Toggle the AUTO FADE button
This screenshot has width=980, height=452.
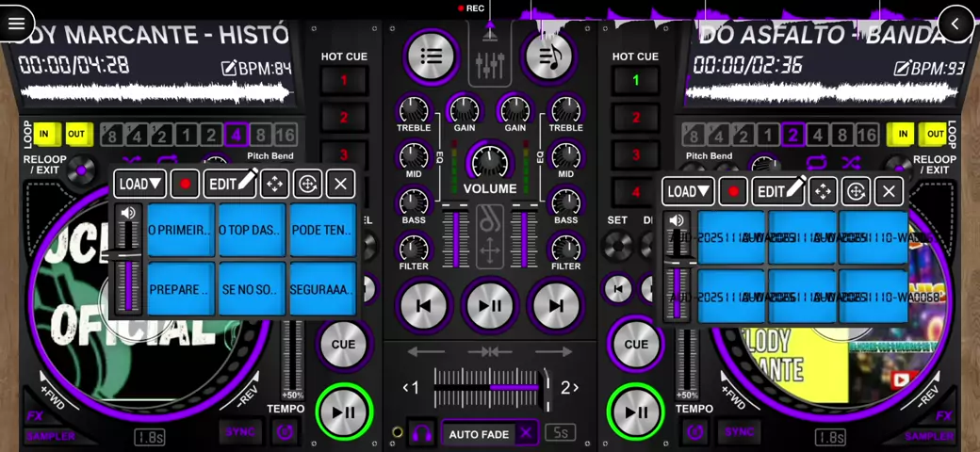pos(479,434)
